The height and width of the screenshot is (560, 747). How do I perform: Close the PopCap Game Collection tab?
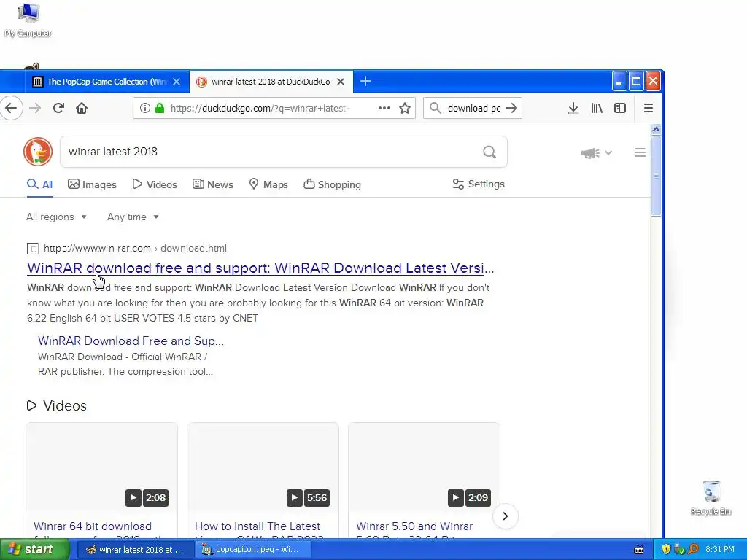(x=177, y=82)
